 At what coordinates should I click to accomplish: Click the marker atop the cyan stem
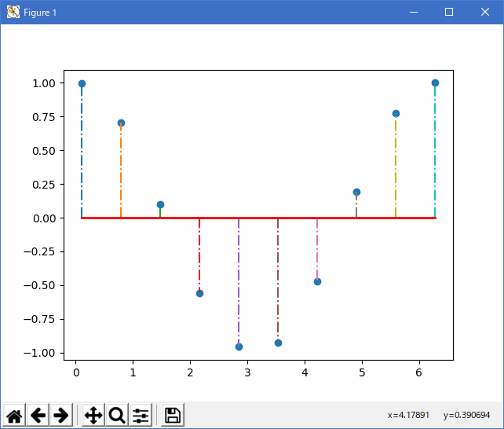point(435,83)
